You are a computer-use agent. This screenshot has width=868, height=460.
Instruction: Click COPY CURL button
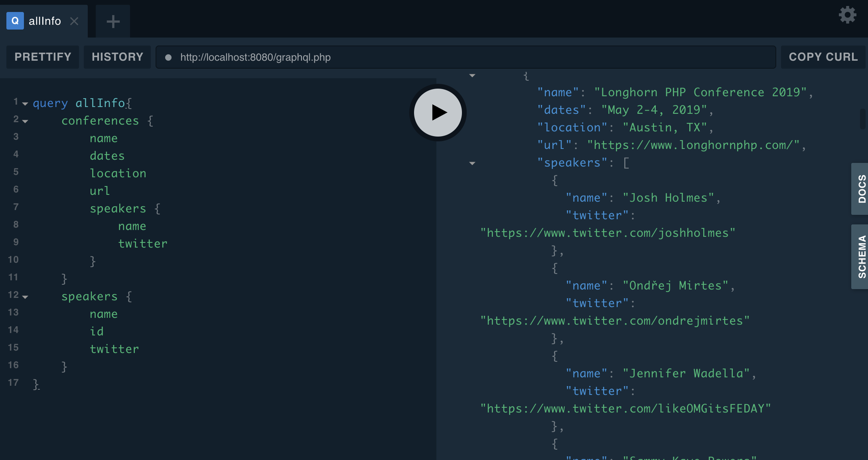click(x=823, y=57)
